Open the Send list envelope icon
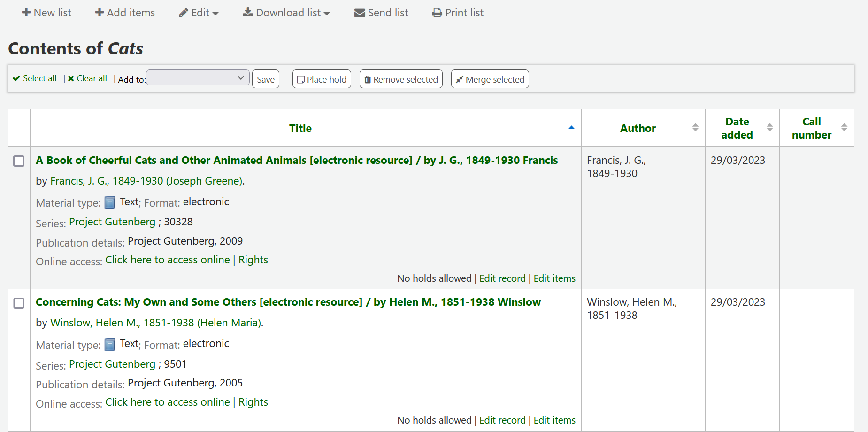Screen dimensions: 868x432 359,13
